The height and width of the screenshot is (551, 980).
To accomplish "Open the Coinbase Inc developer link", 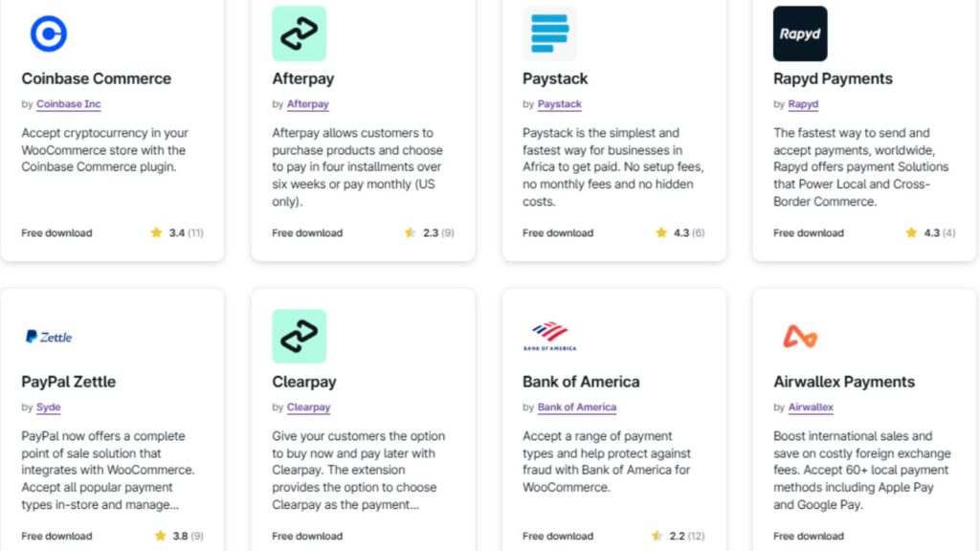I will [x=68, y=104].
